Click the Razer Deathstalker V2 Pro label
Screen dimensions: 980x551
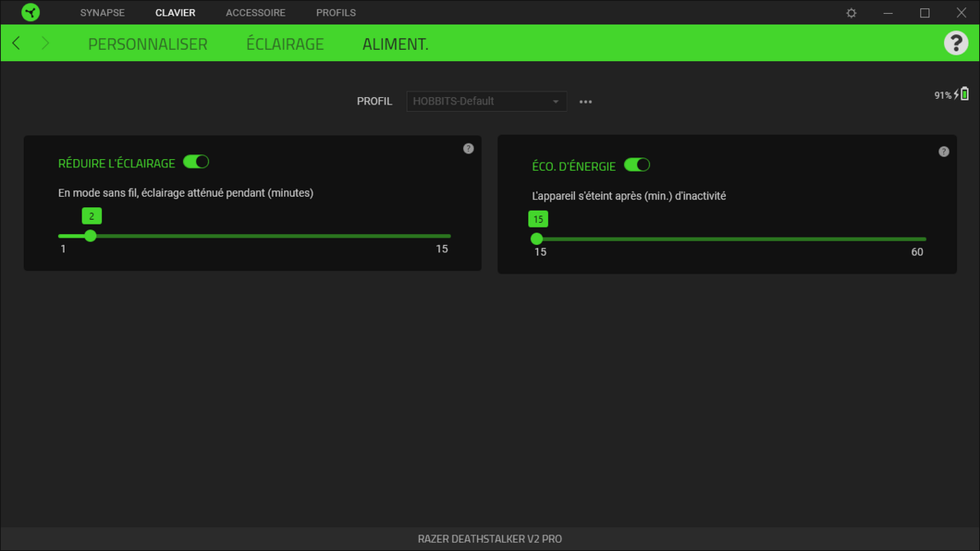(490, 539)
